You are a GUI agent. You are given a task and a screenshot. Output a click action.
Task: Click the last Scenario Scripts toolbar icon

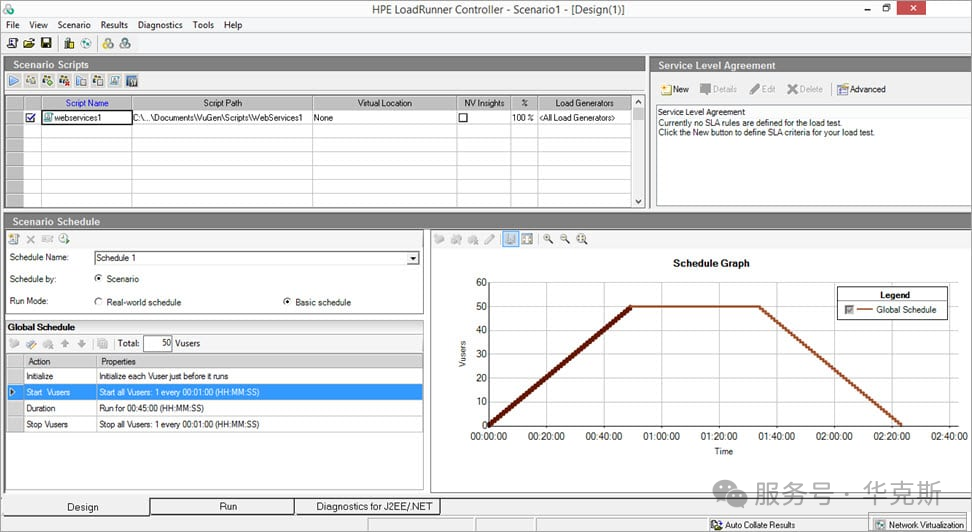131,81
